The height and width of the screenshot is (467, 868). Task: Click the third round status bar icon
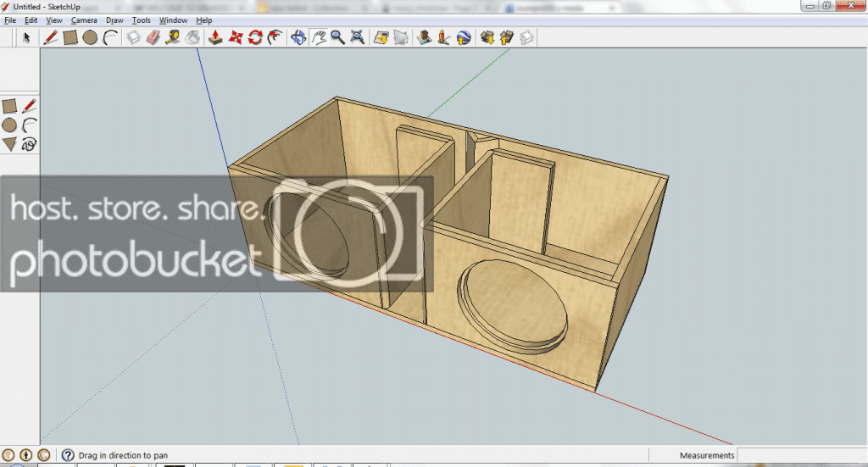[44, 455]
